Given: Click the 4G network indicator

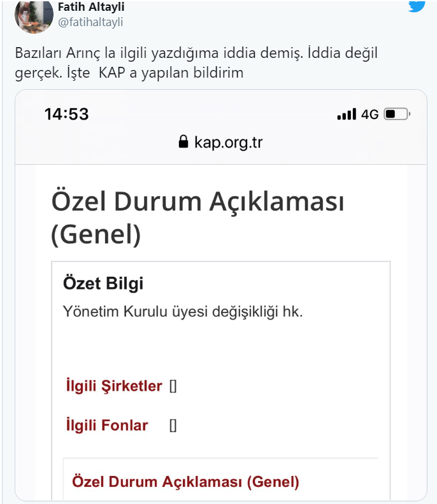Looking at the screenshot, I should [x=370, y=115].
